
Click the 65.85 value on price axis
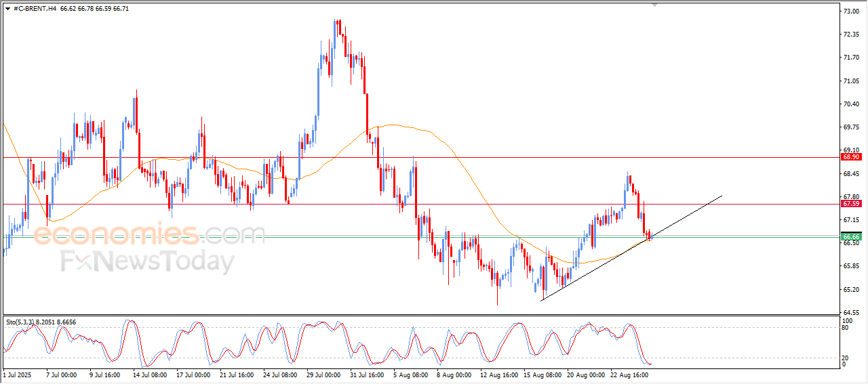pos(851,266)
